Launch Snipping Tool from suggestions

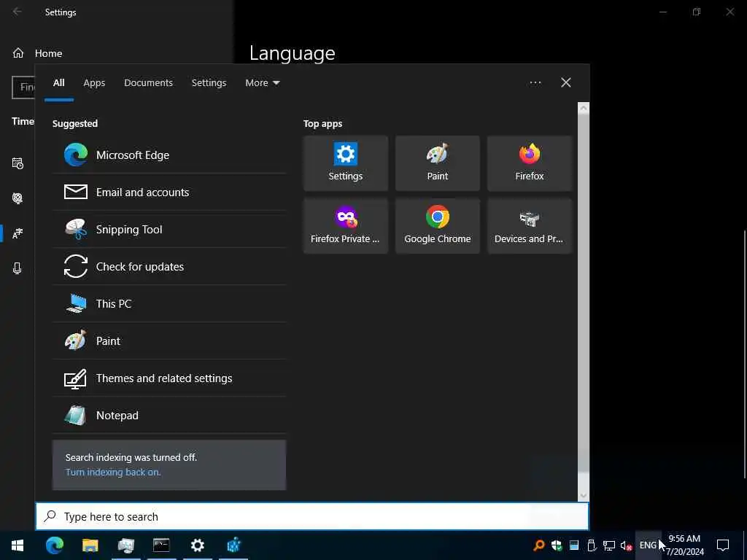coord(169,229)
